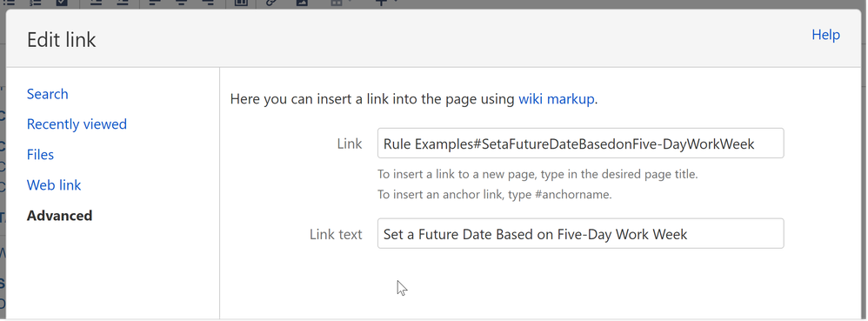This screenshot has width=868, height=321.
Task: Click the task list checkbox icon
Action: click(62, 3)
